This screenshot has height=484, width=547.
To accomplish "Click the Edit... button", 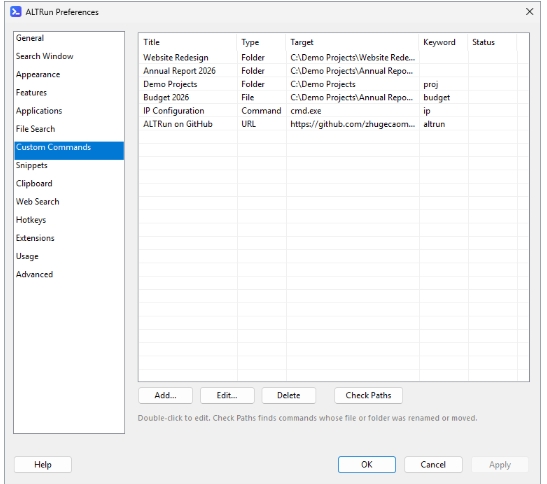I will point(227,395).
